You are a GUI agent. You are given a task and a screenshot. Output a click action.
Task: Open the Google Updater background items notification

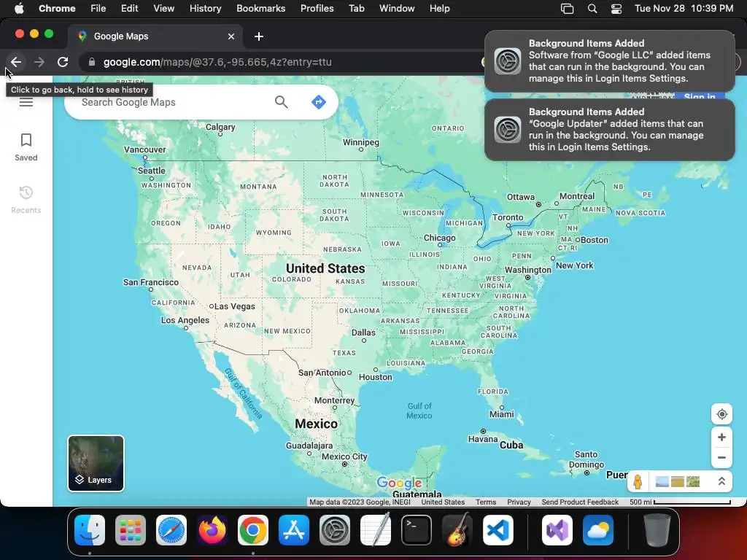click(x=609, y=130)
